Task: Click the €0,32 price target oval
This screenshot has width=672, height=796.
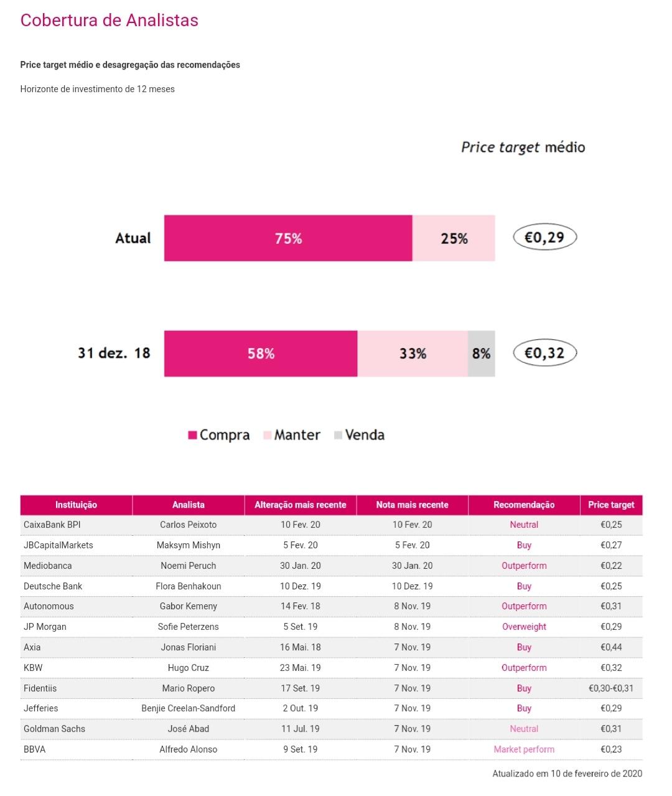Action: tap(544, 353)
